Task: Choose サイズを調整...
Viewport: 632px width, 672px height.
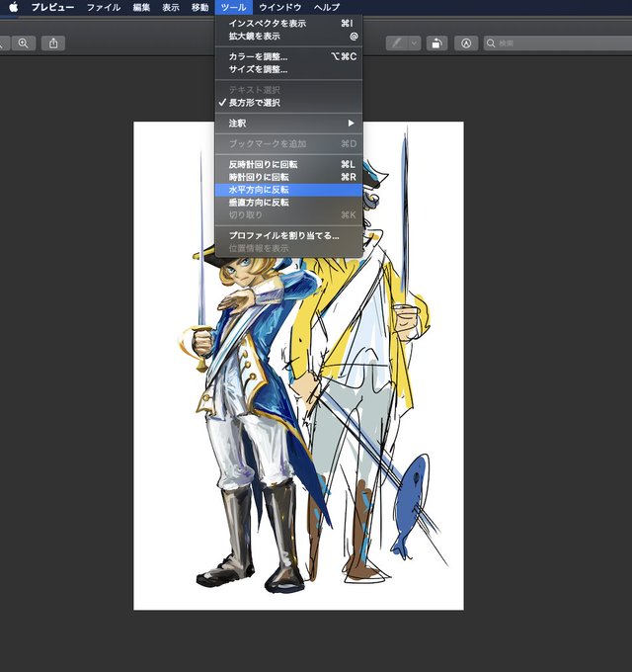Action: pos(288,69)
